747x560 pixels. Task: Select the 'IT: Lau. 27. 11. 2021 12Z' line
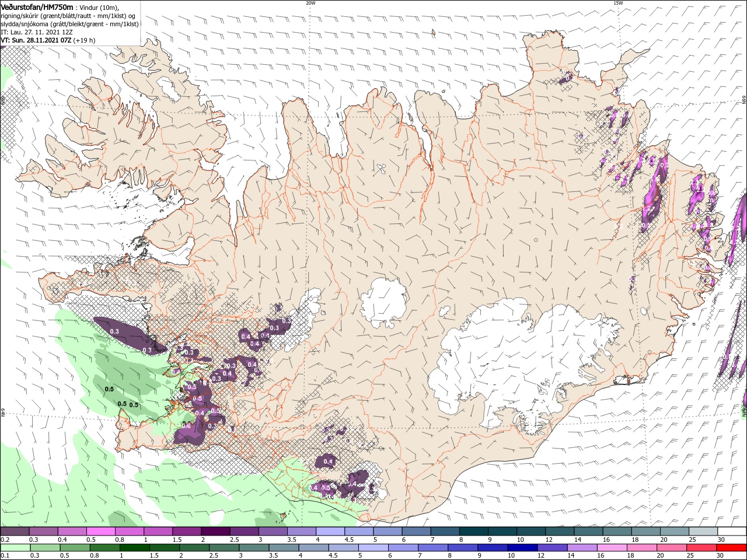pos(36,32)
